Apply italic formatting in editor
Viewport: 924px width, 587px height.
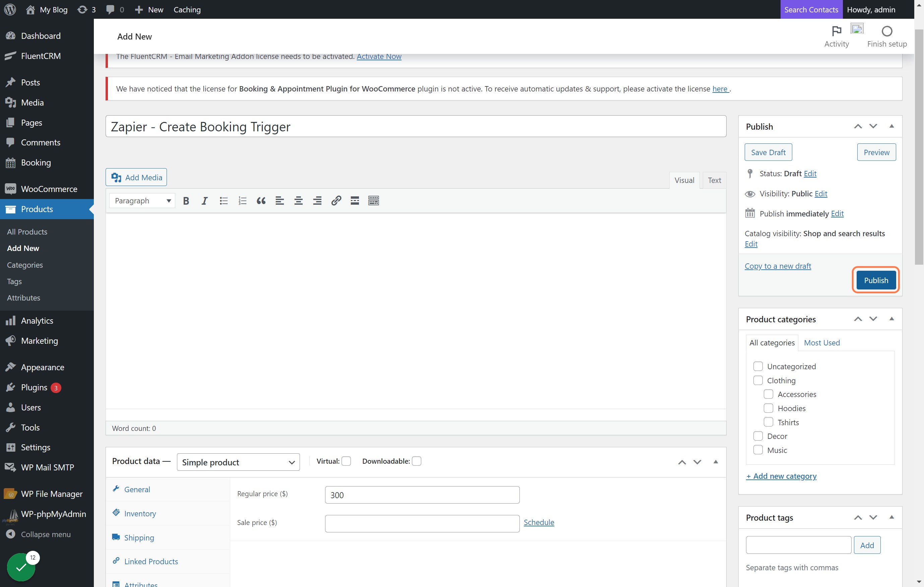[204, 201]
